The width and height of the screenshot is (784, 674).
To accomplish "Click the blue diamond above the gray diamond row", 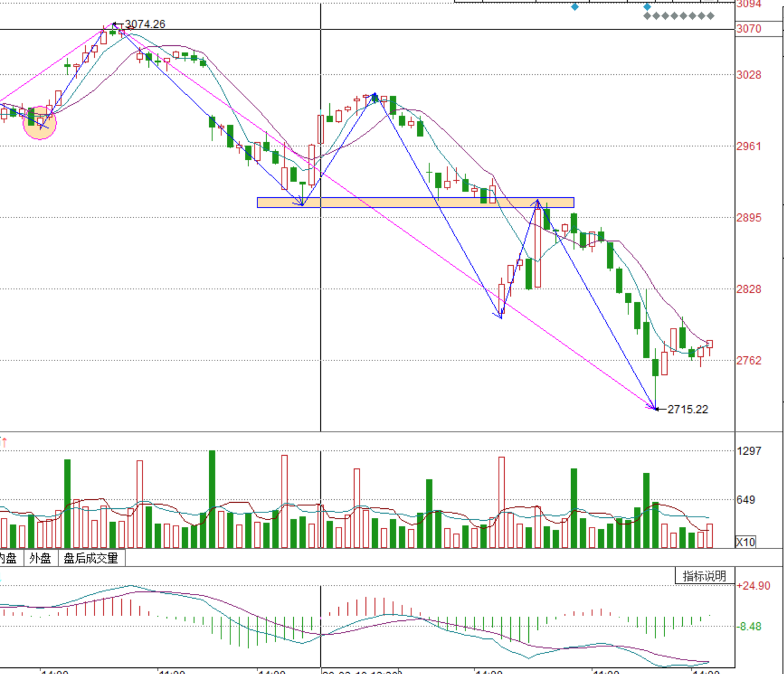I will [647, 7].
